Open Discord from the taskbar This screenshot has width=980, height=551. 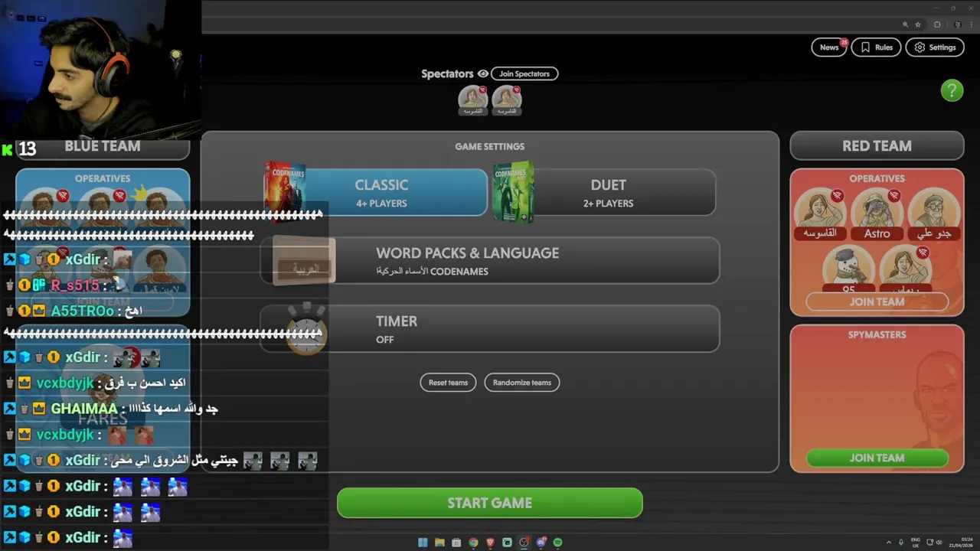tap(541, 543)
